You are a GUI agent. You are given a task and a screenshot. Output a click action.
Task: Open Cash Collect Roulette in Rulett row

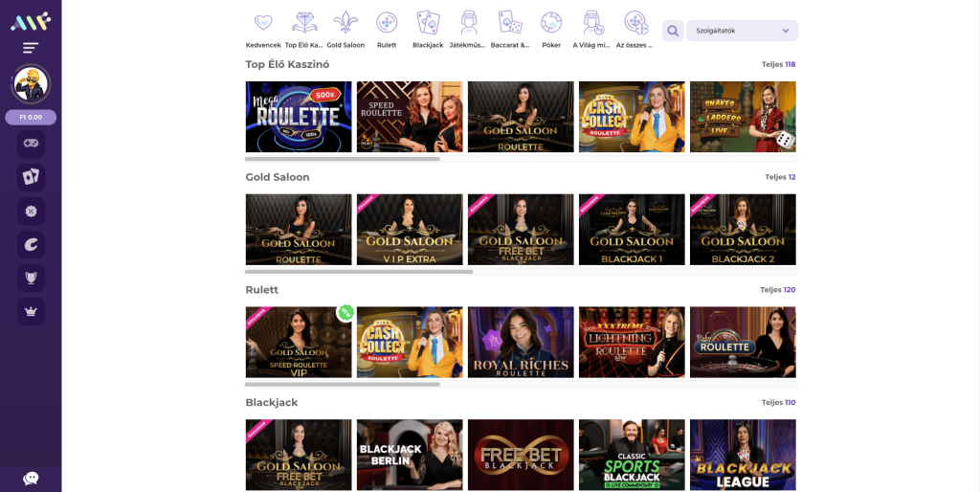[410, 342]
